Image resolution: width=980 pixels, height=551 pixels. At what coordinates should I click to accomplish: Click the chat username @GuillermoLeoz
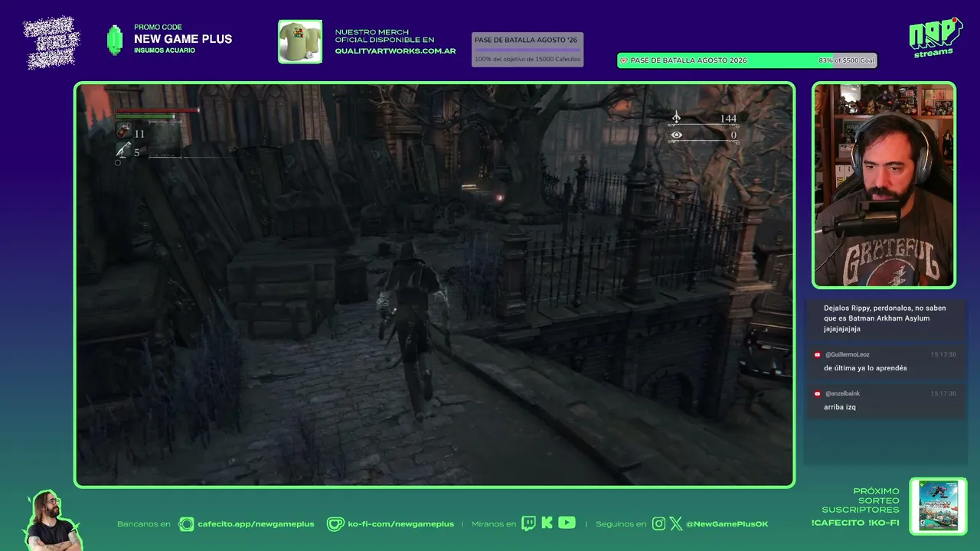tap(848, 355)
